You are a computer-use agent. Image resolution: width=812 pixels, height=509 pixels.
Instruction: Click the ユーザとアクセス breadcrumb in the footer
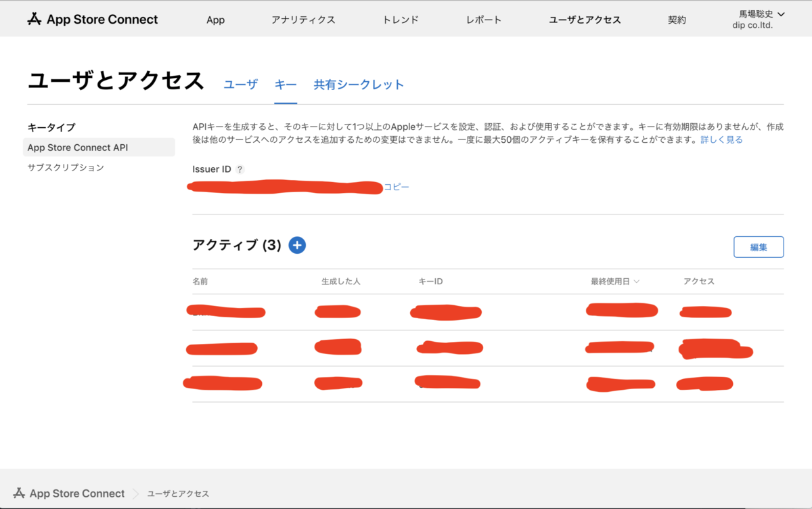click(x=178, y=494)
